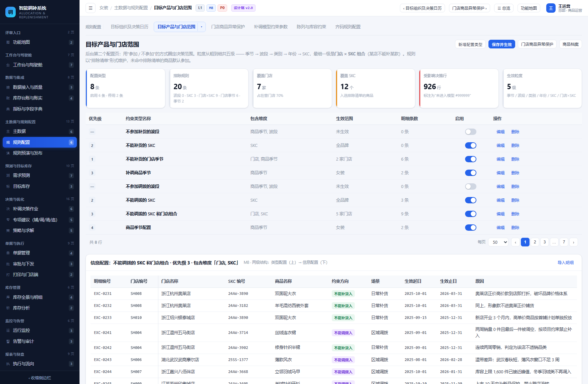Expand the 目标产品与门店范围 tab dropdown arrow

pos(201,27)
